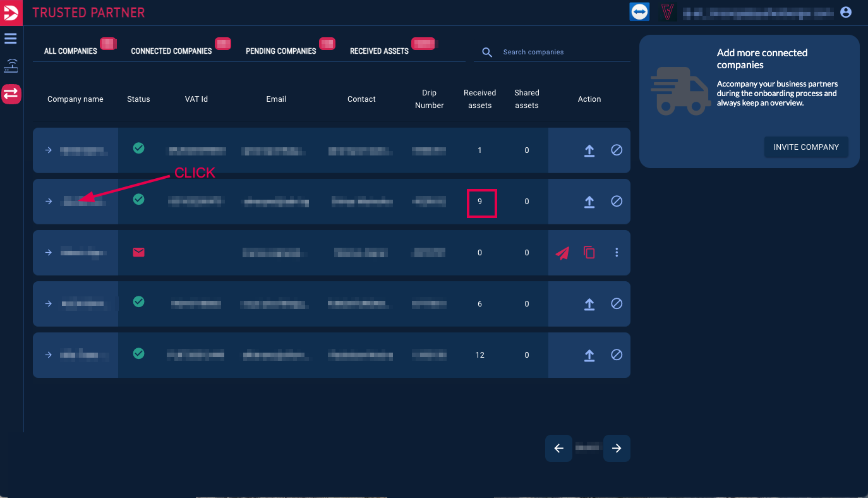Open three-dot more options menu

[617, 253]
